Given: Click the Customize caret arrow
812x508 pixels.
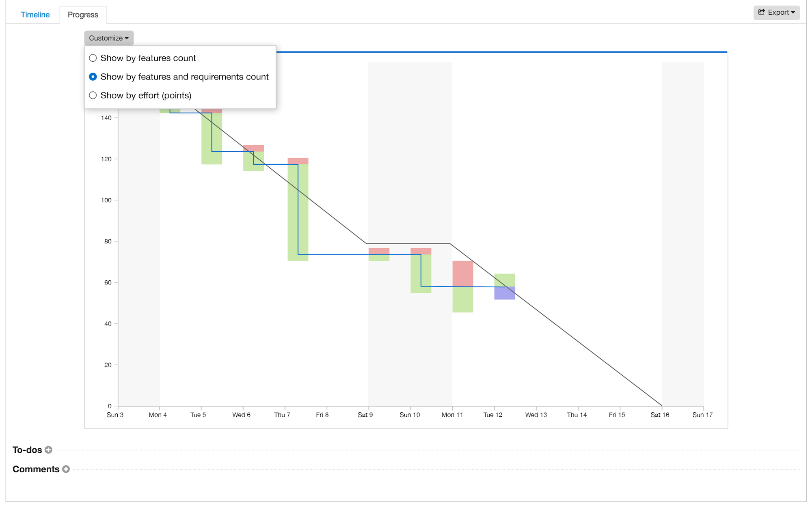Looking at the screenshot, I should [x=127, y=38].
